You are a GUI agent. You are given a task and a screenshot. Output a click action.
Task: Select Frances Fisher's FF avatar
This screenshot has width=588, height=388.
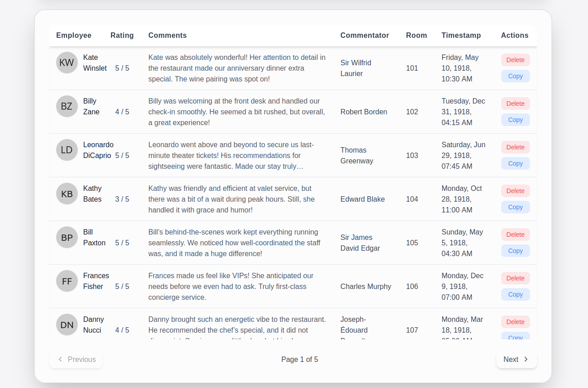(67, 281)
